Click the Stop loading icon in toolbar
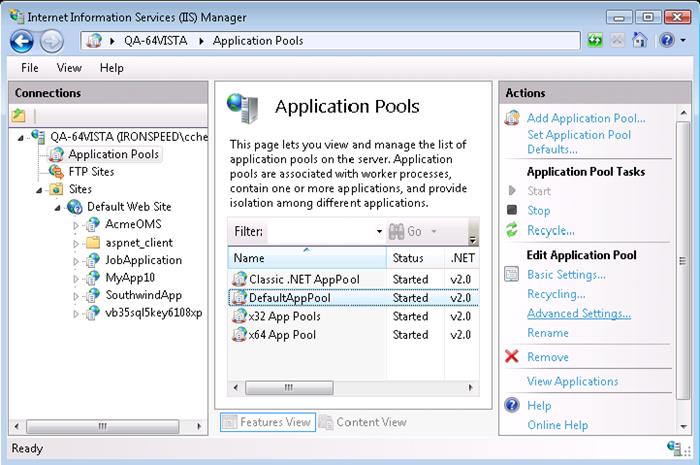 coord(617,41)
